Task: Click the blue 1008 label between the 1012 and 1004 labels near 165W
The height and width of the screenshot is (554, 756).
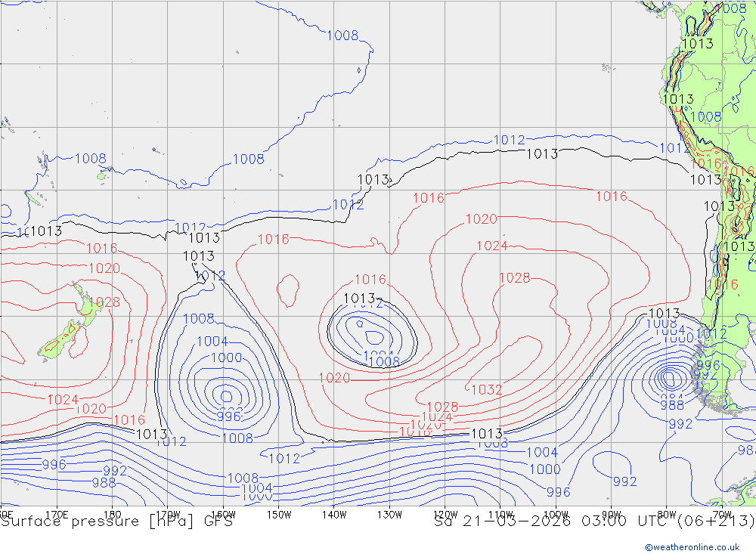Action: pyautogui.click(x=199, y=318)
